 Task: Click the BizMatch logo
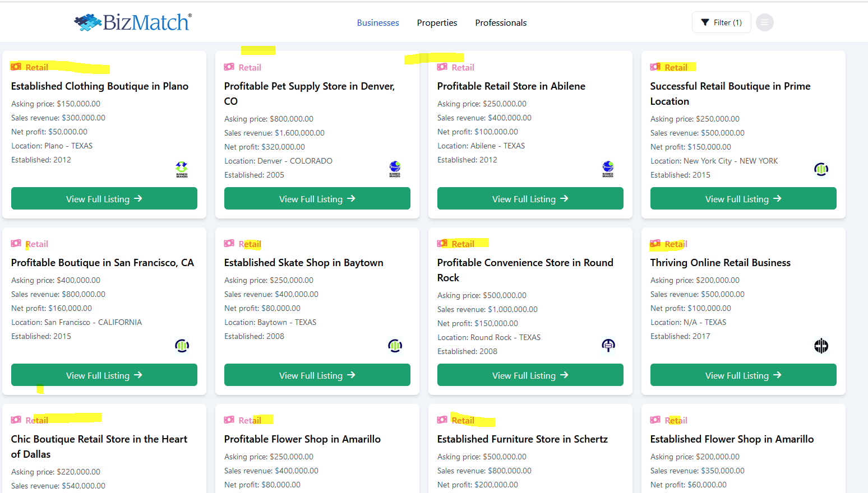tap(133, 22)
